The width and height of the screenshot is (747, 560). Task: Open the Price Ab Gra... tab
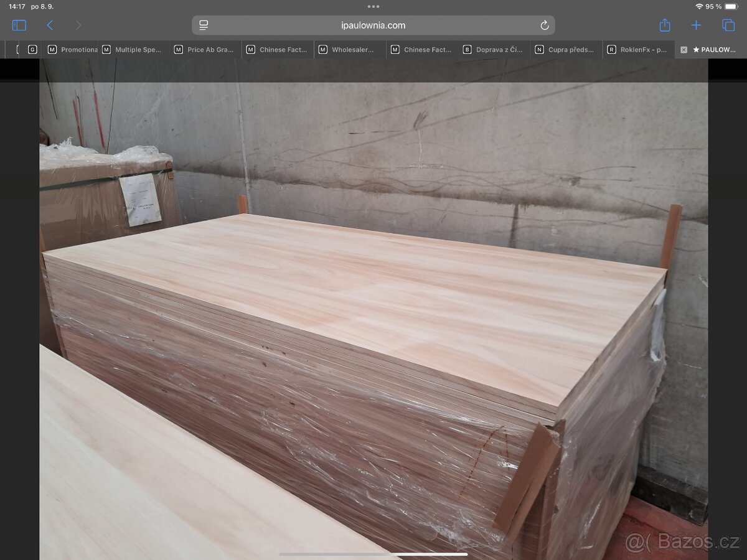point(204,50)
